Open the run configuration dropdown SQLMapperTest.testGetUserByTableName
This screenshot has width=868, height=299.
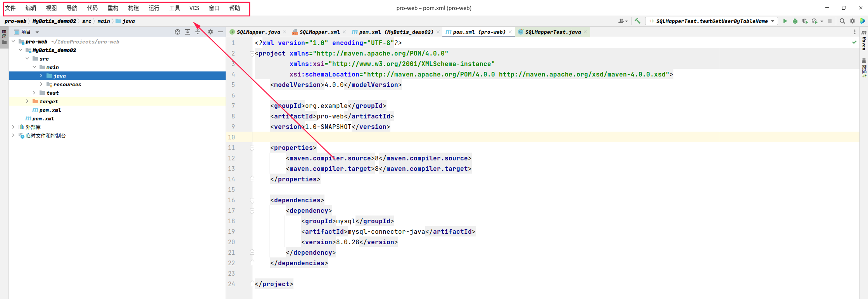coord(711,21)
